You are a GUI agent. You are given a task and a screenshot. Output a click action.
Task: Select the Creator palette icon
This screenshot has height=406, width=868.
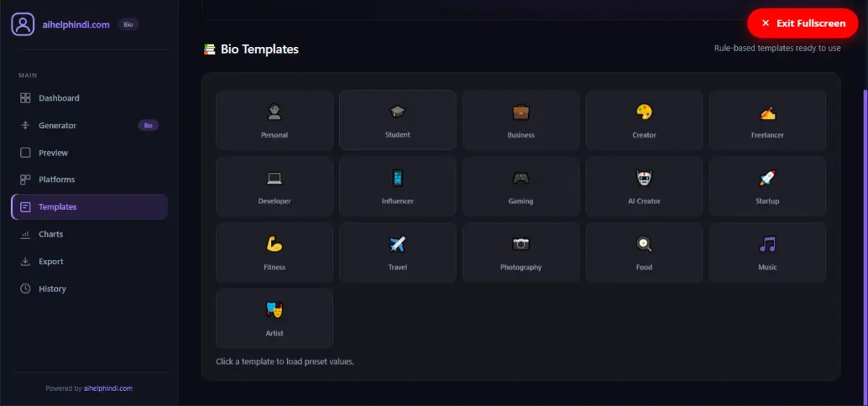click(644, 111)
